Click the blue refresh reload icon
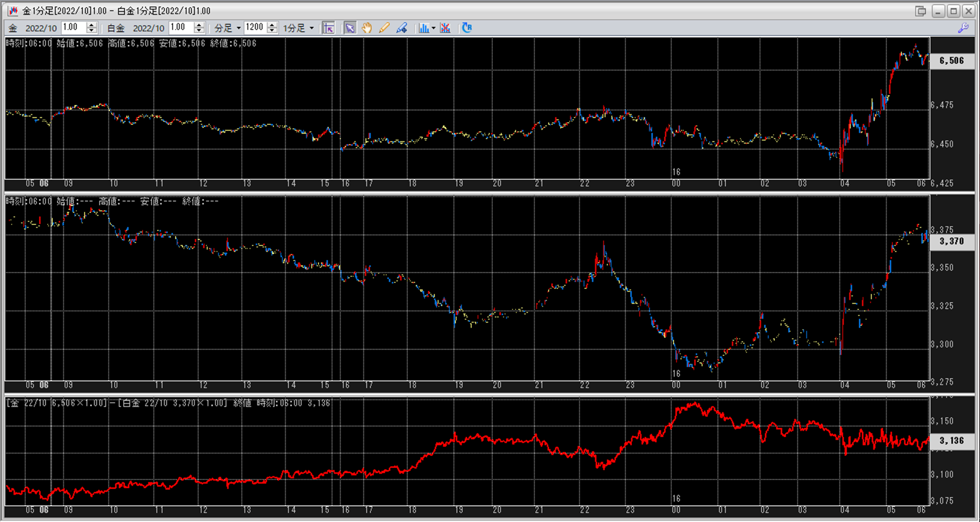Screen dimensions: 980x522 coord(466,28)
